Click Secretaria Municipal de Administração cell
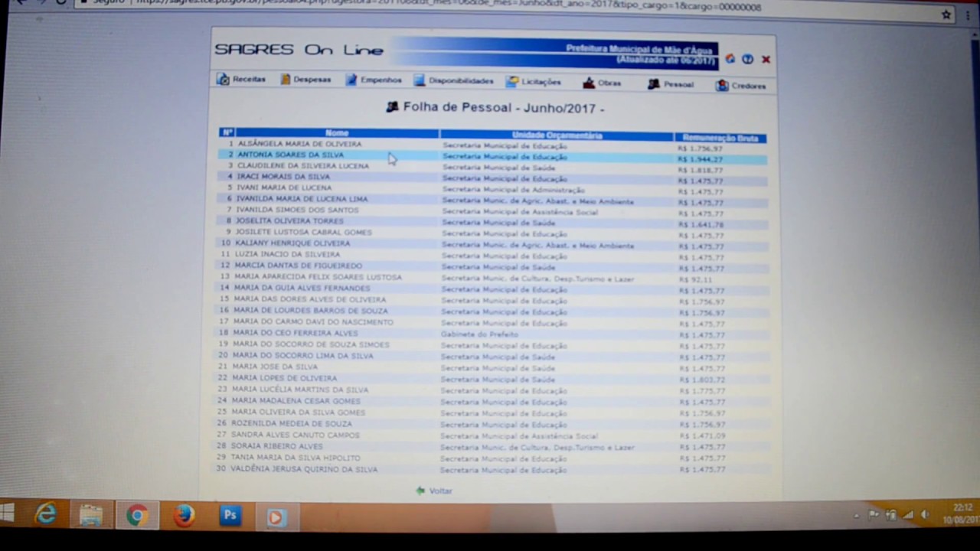Image resolution: width=980 pixels, height=551 pixels. (x=513, y=190)
